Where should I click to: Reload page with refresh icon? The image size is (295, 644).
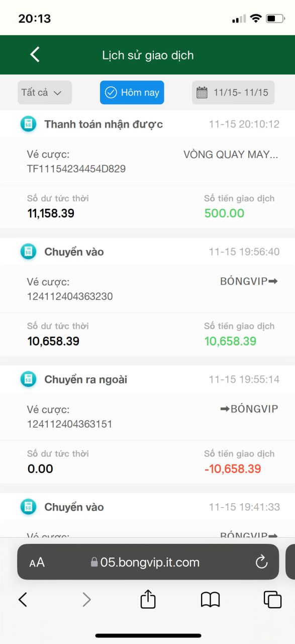click(262, 562)
